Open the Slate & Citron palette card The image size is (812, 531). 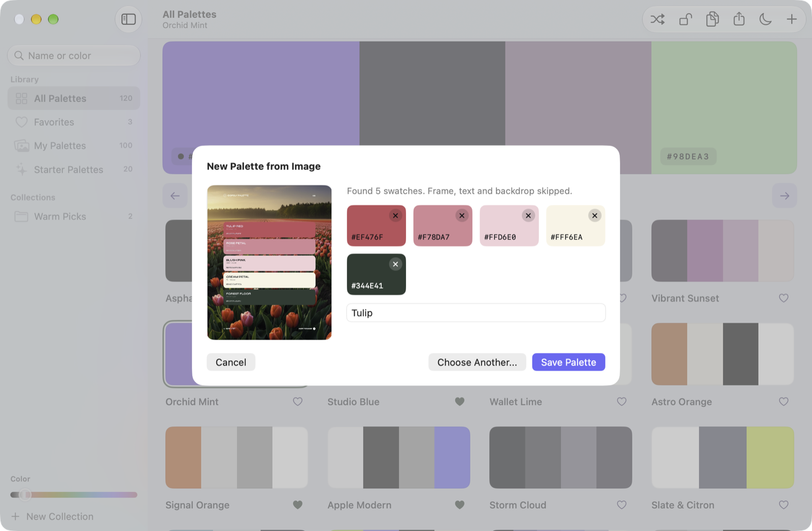click(723, 457)
